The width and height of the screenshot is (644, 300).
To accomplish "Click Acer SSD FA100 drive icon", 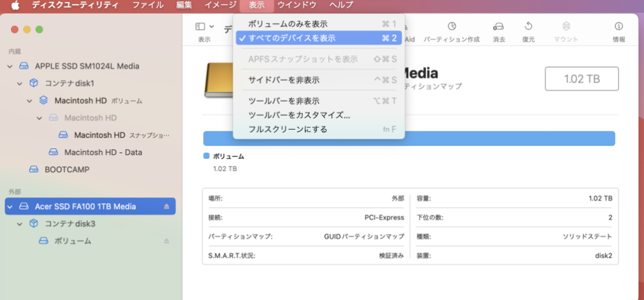I will click(24, 206).
